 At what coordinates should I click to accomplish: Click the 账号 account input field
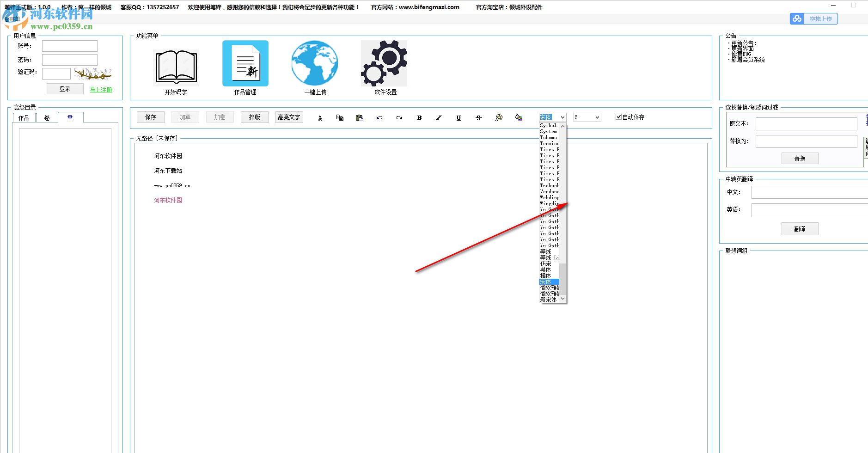pos(70,46)
